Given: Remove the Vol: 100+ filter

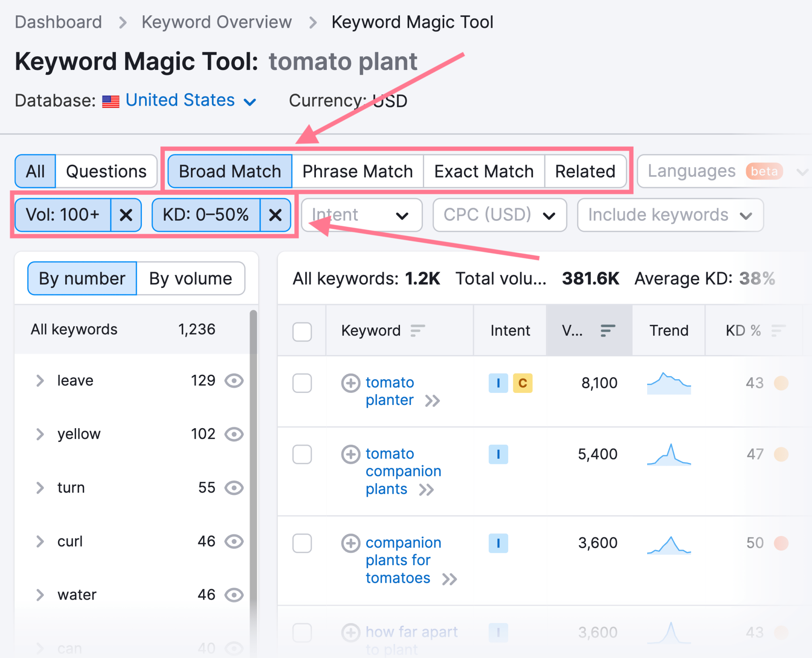Looking at the screenshot, I should (x=126, y=215).
